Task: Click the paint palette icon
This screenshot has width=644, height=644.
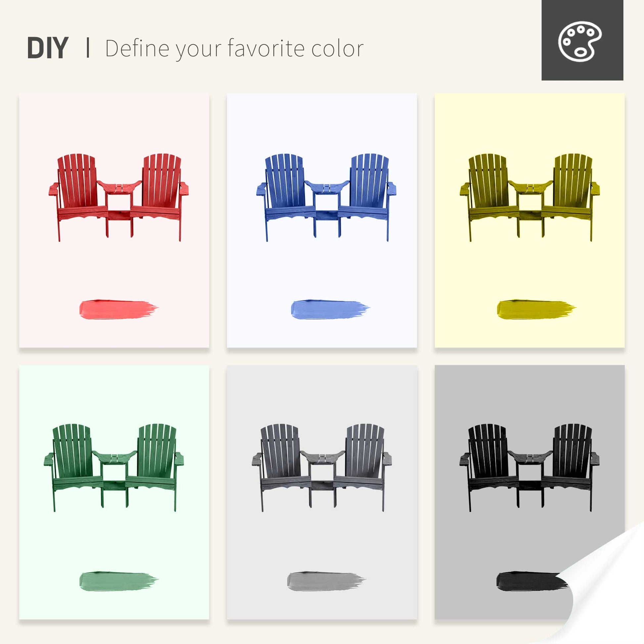Action: pos(580,41)
